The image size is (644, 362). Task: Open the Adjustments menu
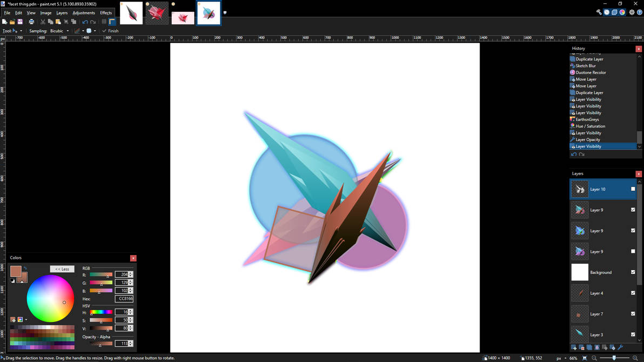tap(83, 13)
